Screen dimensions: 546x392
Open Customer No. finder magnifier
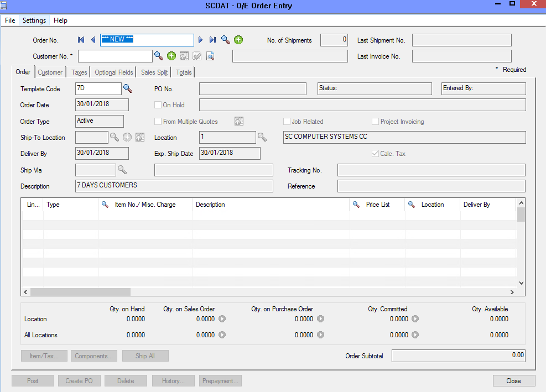click(159, 56)
